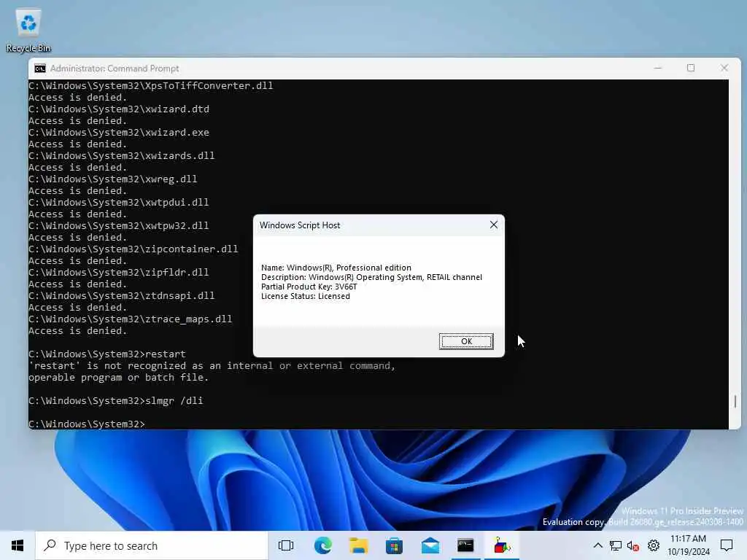Close the Windows Script Host dialog
The width and height of the screenshot is (747, 560).
(494, 225)
